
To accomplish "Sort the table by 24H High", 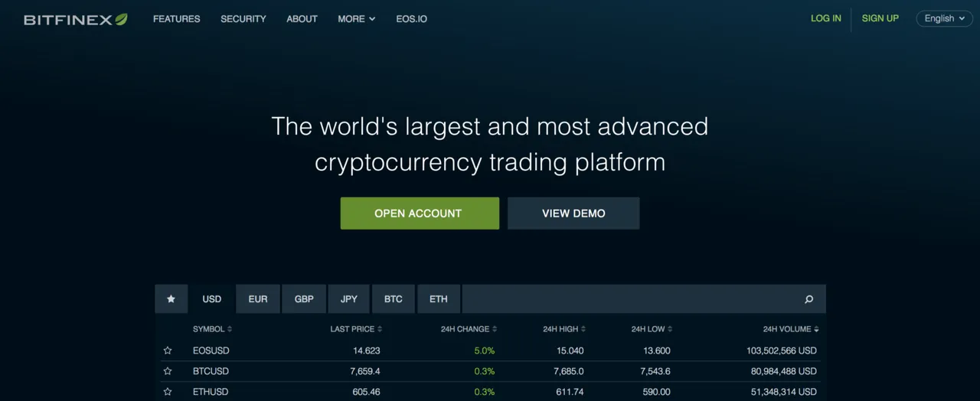I will (x=564, y=329).
